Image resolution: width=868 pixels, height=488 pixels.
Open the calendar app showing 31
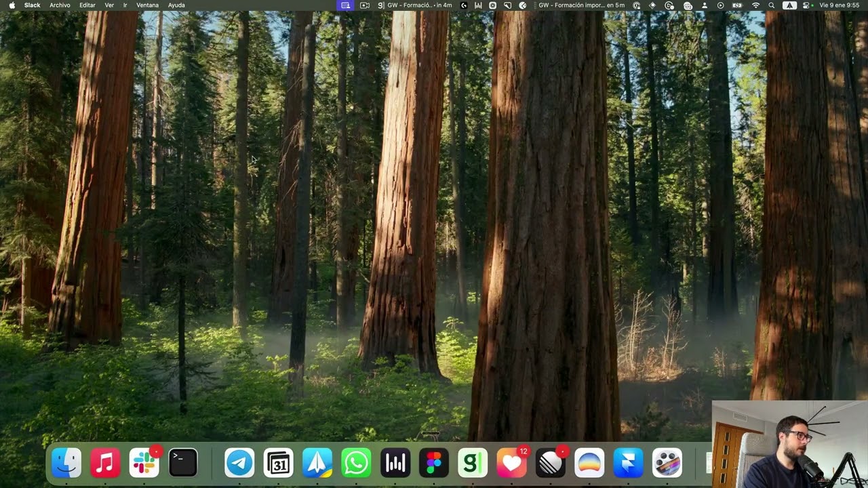[x=278, y=464]
